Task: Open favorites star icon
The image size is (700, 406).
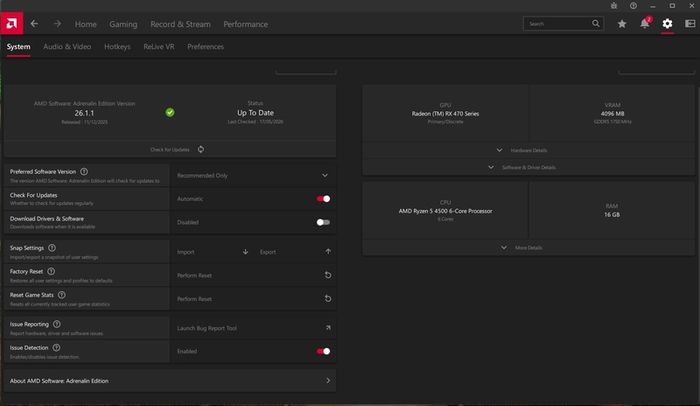Action: 622,24
